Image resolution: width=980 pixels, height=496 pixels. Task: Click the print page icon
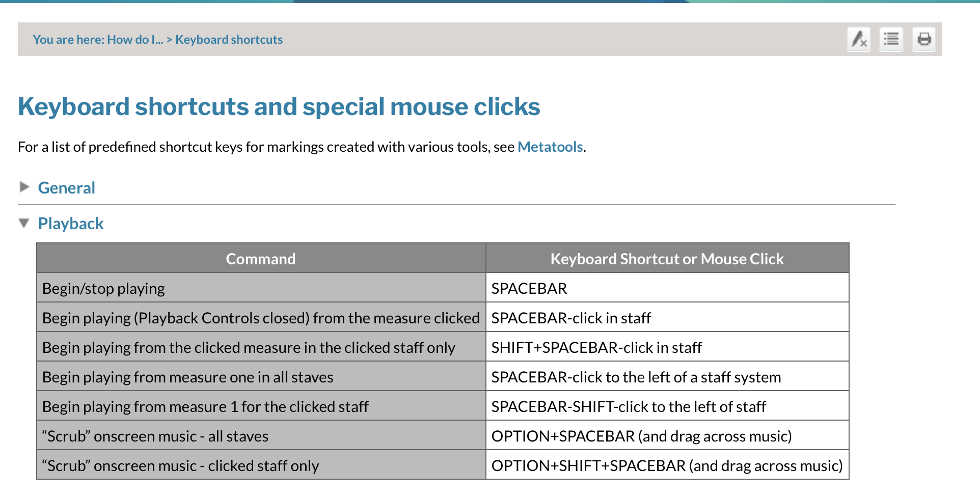point(924,39)
